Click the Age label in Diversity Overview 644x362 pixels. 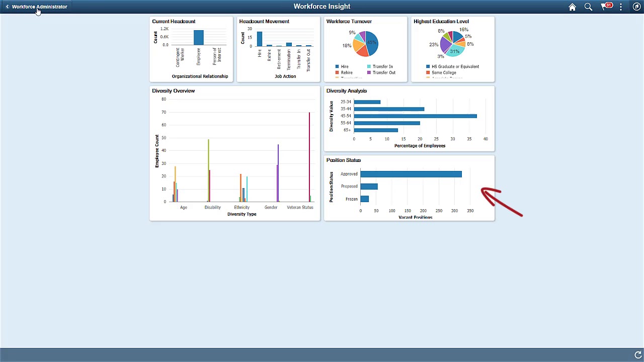184,207
